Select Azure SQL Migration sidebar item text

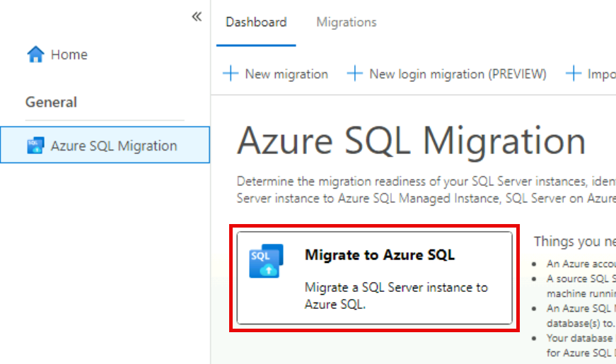[x=114, y=146]
